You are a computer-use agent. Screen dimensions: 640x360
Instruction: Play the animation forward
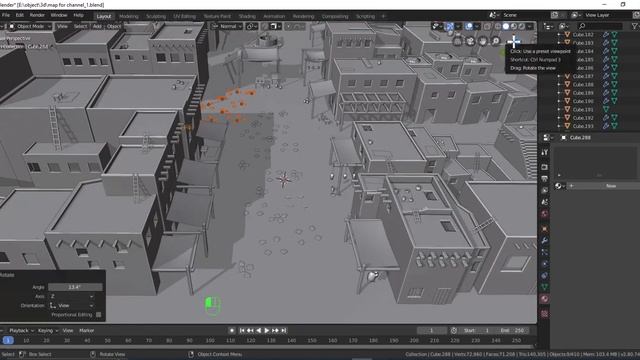(x=267, y=331)
